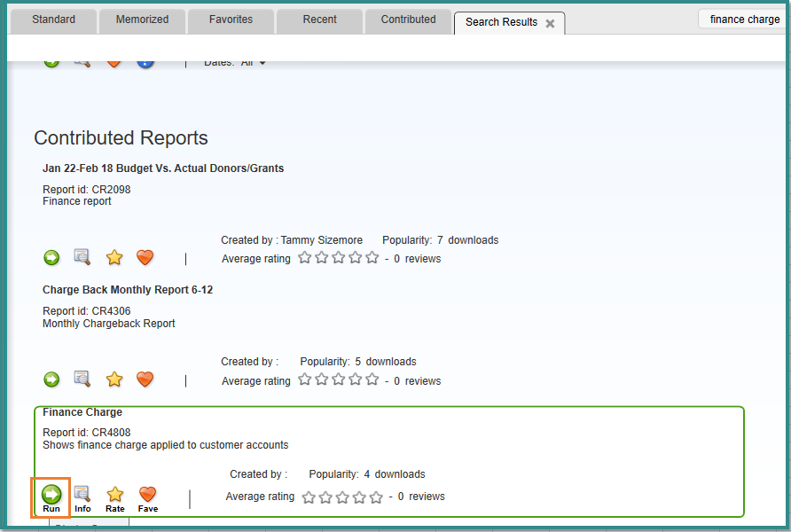Run Jan 22-Feb 18 Budget Vs. Actual report
This screenshot has height=532, width=791.
pyautogui.click(x=51, y=258)
